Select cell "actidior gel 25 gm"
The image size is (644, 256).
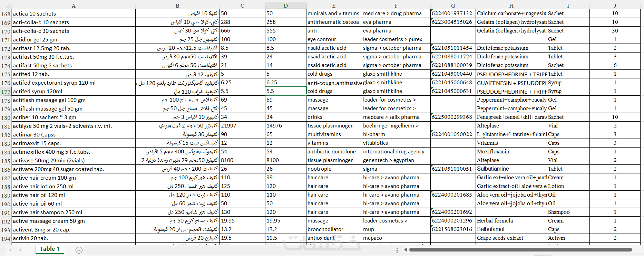74,40
